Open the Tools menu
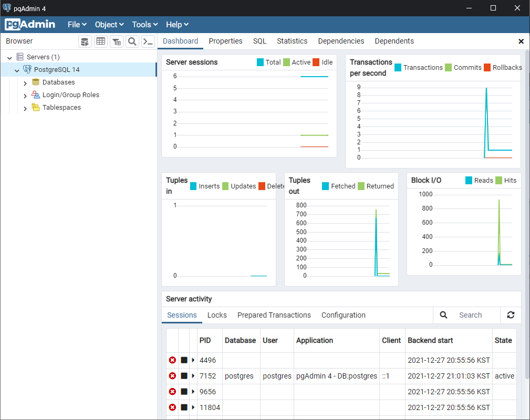 pyautogui.click(x=144, y=25)
